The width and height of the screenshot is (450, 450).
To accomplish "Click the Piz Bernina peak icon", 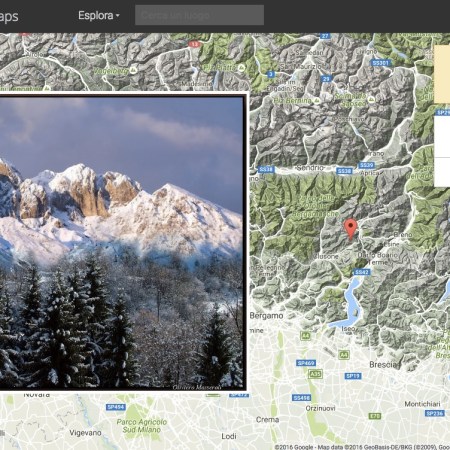I will click(317, 100).
